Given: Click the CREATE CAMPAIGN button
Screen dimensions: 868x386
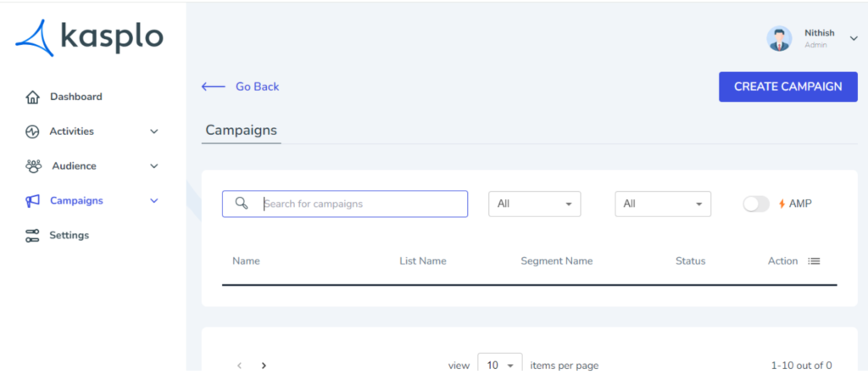Looking at the screenshot, I should coord(787,87).
